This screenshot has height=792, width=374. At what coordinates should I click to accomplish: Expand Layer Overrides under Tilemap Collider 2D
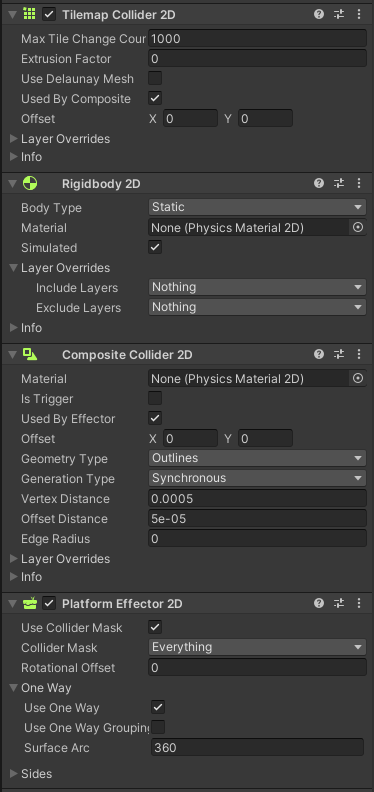(14, 138)
